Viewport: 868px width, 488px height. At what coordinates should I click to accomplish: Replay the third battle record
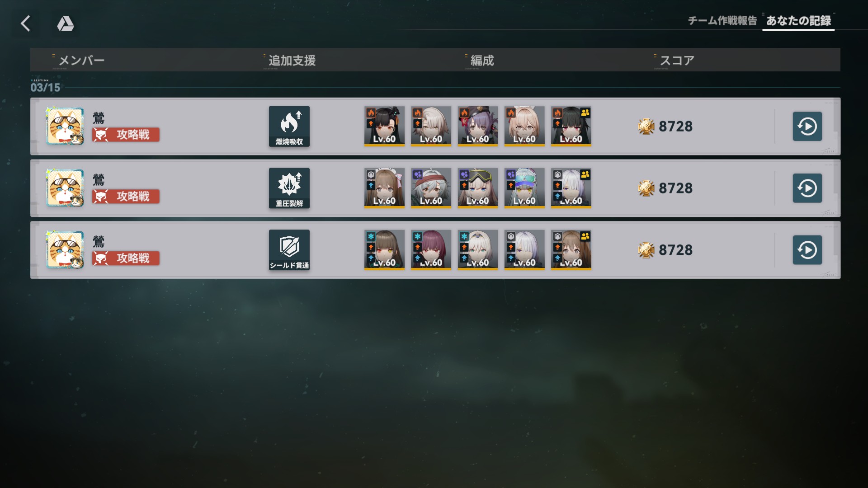pos(807,250)
